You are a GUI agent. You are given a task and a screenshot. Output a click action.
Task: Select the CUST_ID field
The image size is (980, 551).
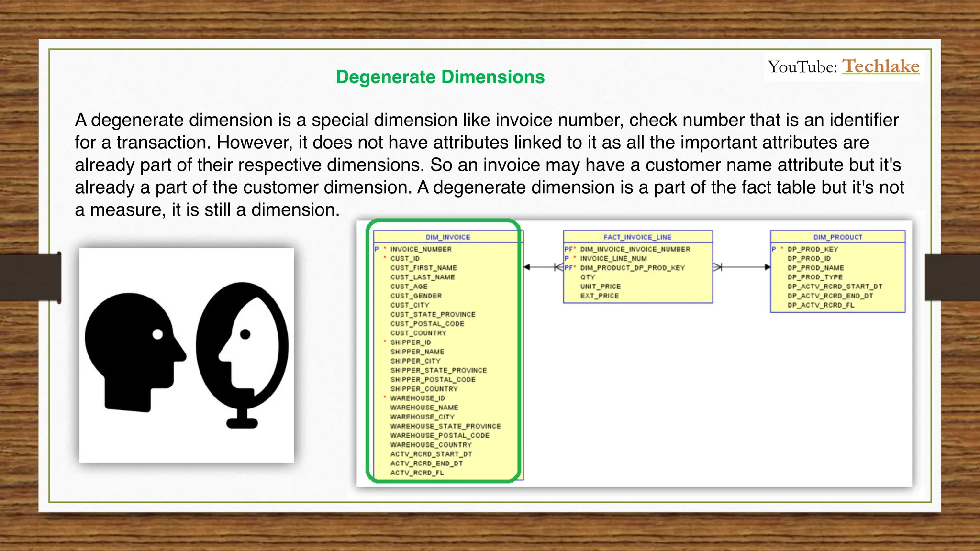click(x=405, y=259)
